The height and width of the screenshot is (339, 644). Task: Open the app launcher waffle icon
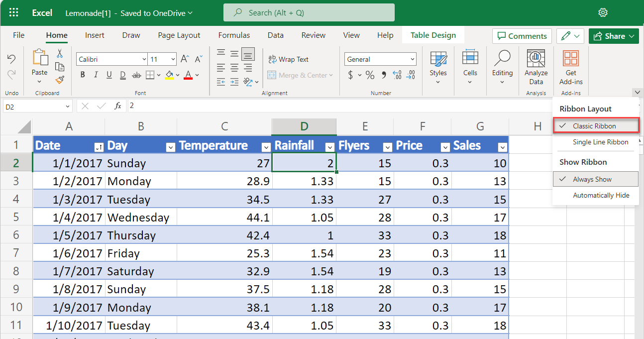pyautogui.click(x=14, y=12)
